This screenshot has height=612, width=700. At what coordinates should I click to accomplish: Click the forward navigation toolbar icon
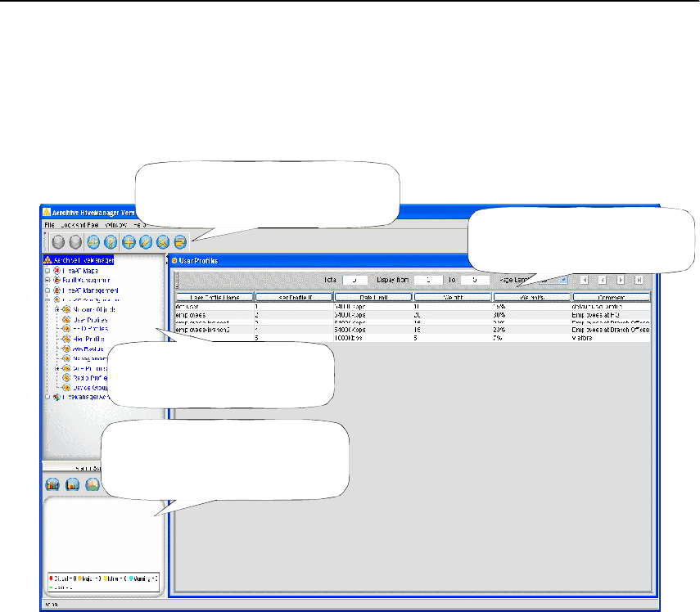(x=75, y=242)
